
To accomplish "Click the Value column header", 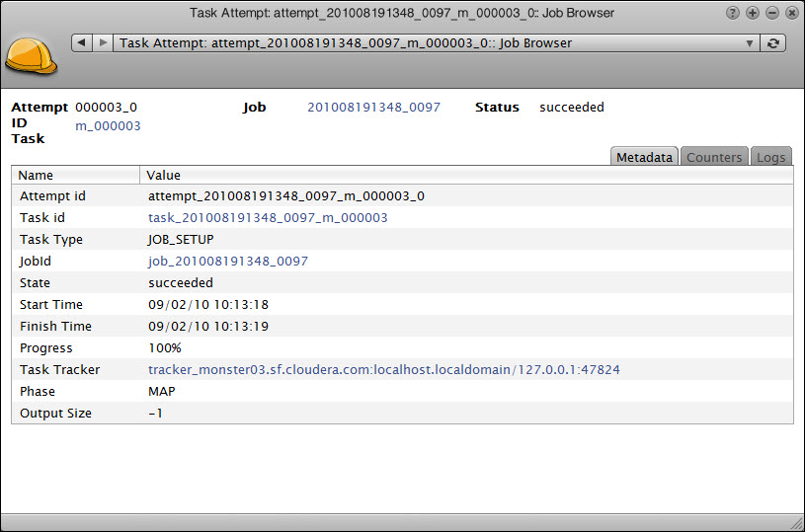I will 163,175.
